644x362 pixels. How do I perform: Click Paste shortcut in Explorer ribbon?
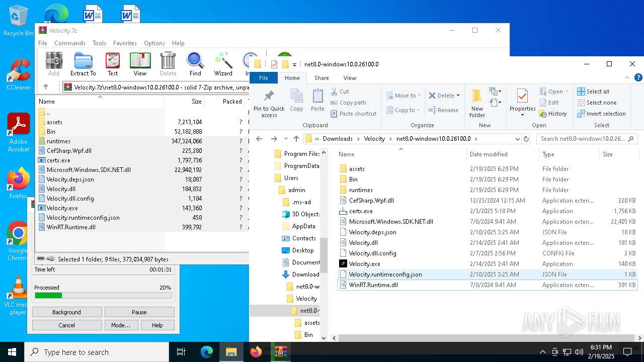pyautogui.click(x=353, y=114)
